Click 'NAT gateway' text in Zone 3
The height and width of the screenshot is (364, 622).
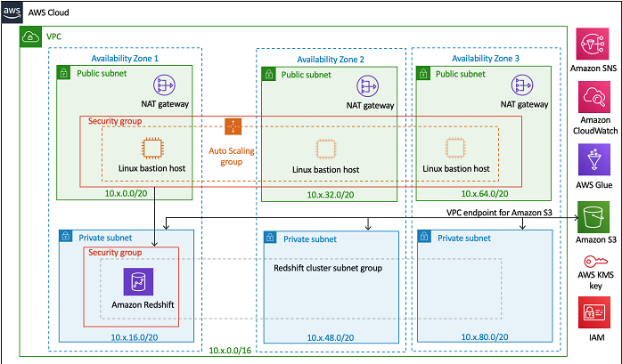524,104
